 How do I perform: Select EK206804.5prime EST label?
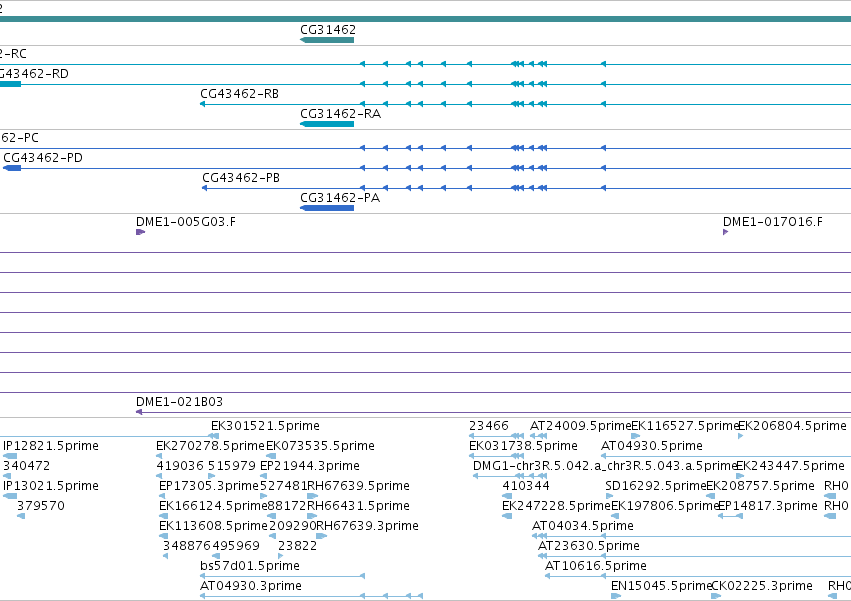792,426
